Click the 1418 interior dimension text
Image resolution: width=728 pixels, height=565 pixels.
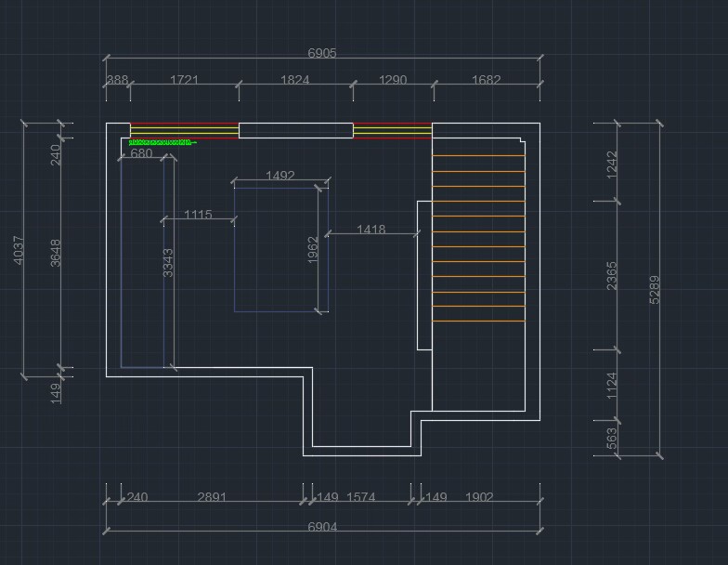[x=370, y=230]
